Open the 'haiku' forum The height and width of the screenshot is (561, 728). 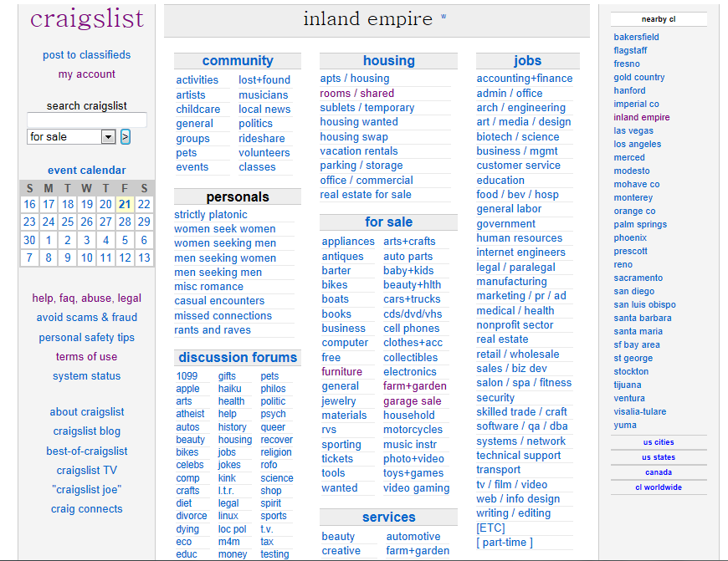(230, 389)
